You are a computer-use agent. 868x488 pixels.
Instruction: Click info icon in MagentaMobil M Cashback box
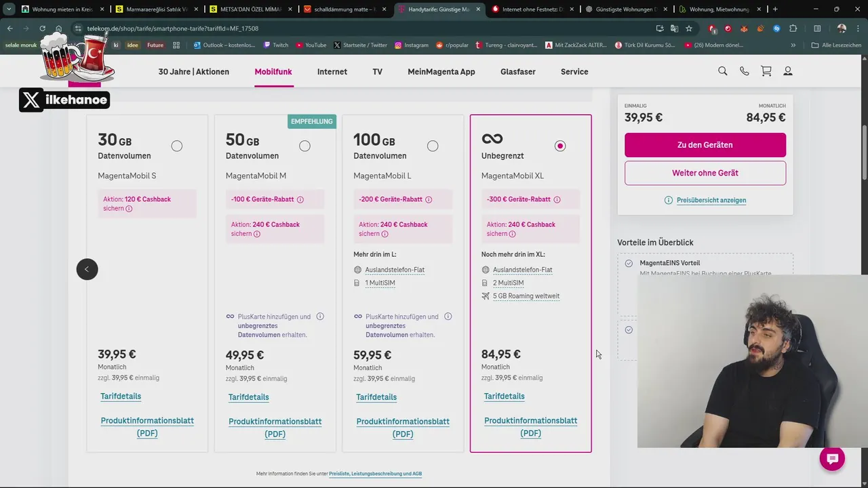257,234
